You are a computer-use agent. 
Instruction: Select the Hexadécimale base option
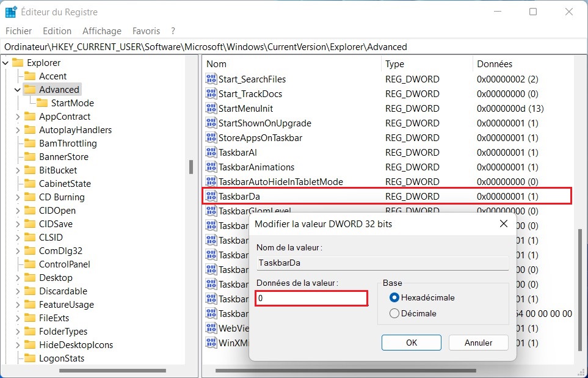click(x=394, y=297)
